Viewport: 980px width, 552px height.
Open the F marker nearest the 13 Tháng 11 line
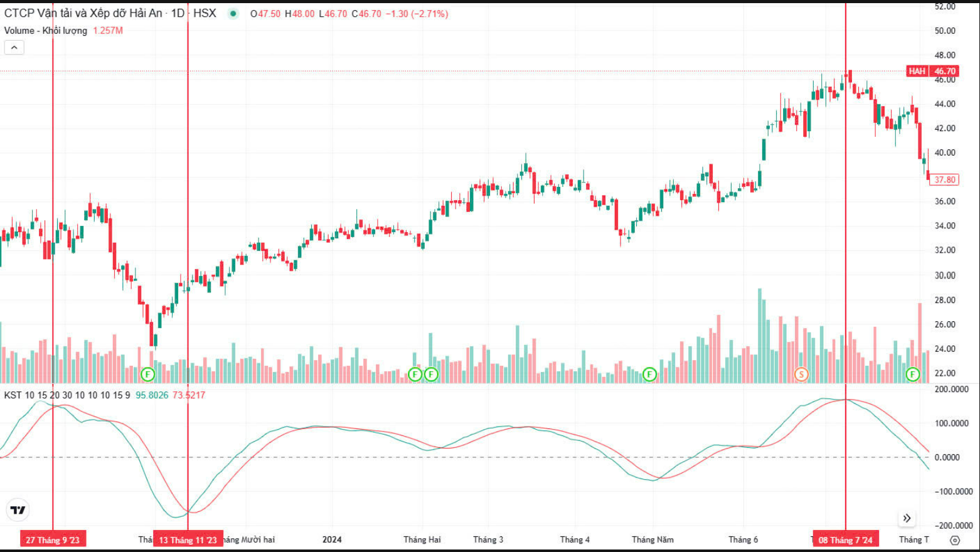147,374
